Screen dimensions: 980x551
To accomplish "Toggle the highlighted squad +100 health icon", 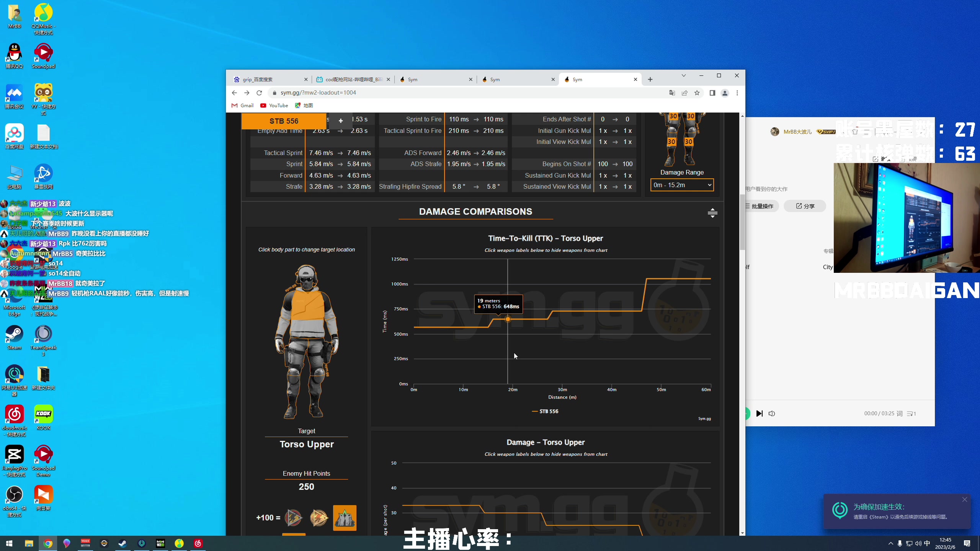I will click(x=345, y=518).
